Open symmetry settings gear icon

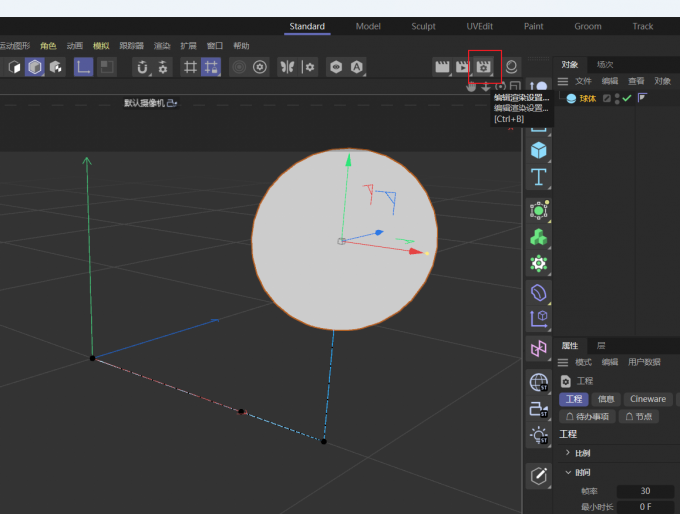(308, 67)
